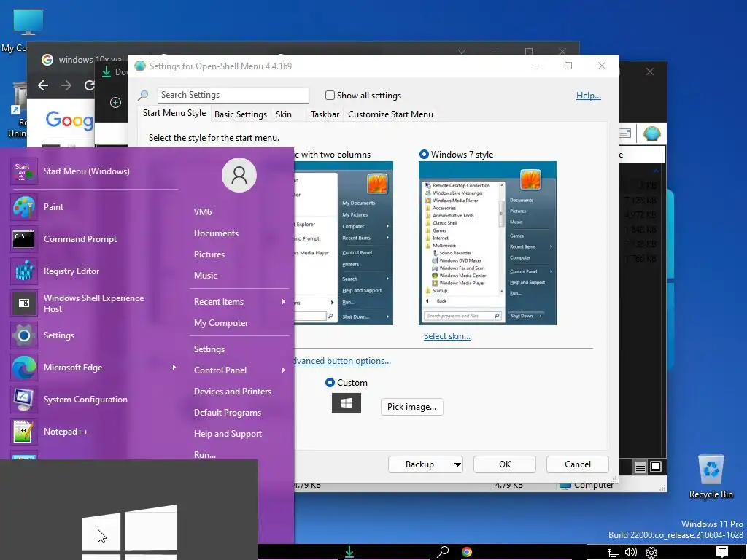The height and width of the screenshot is (560, 747).
Task: Open the Backup dropdown arrow
Action: [457, 464]
